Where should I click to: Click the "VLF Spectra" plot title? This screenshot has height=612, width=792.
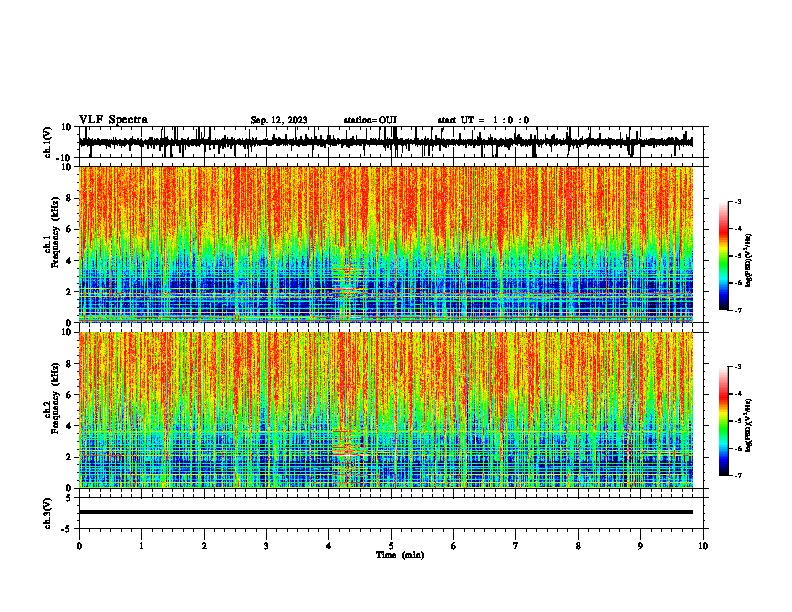(113, 120)
